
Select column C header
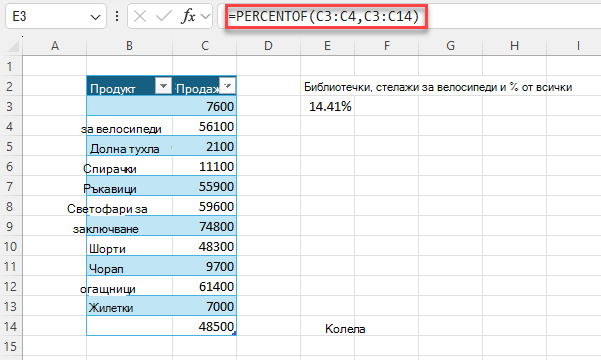[x=205, y=46]
